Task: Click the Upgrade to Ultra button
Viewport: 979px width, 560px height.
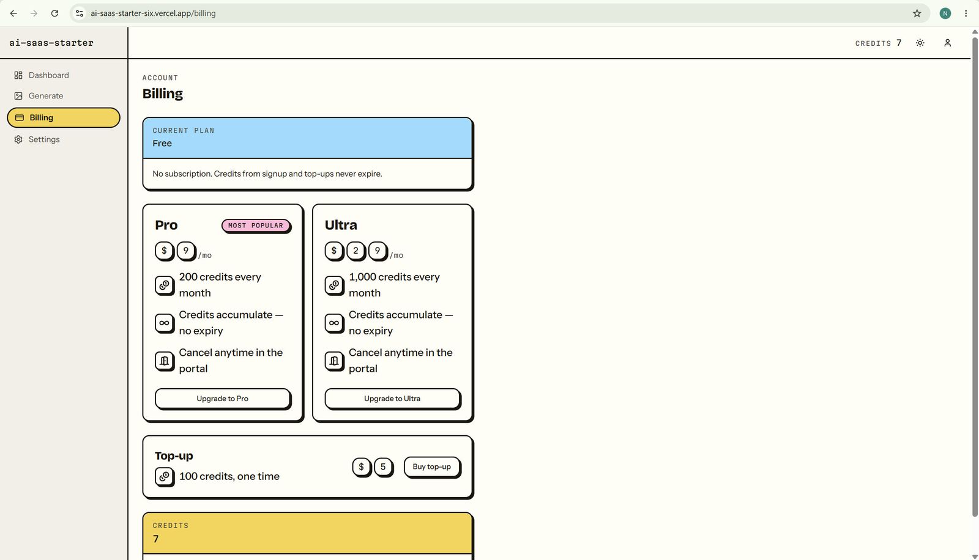Action: (392, 399)
